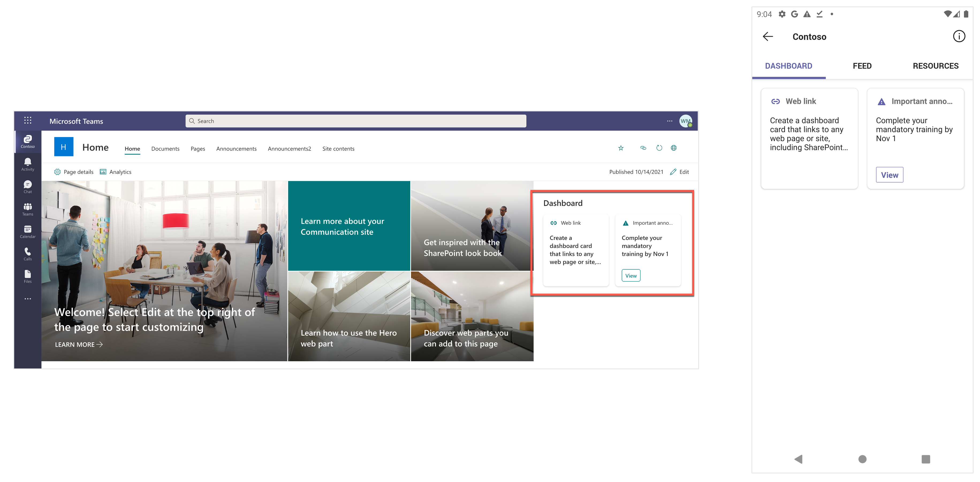This screenshot has width=980, height=482.
Task: Click the share link icon in SharePoint toolbar
Action: point(643,148)
